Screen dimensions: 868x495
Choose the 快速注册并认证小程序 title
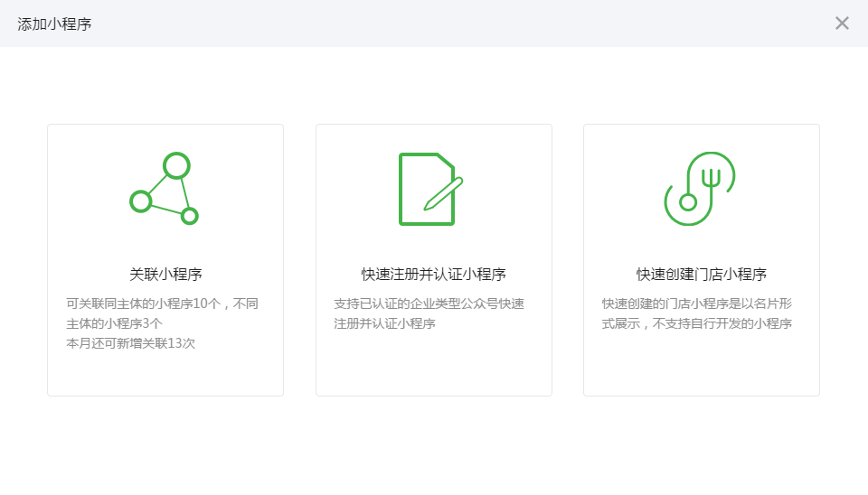[433, 275]
